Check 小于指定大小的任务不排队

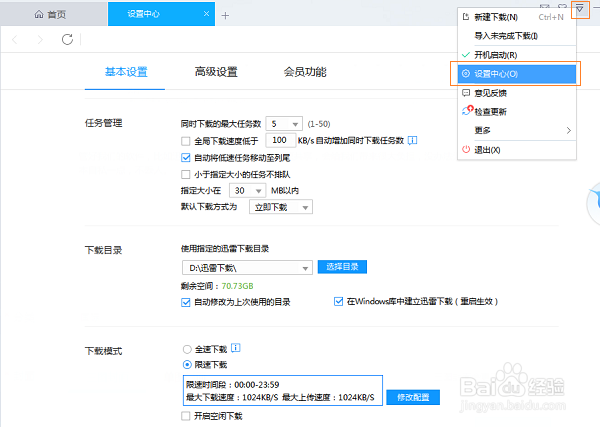[186, 174]
